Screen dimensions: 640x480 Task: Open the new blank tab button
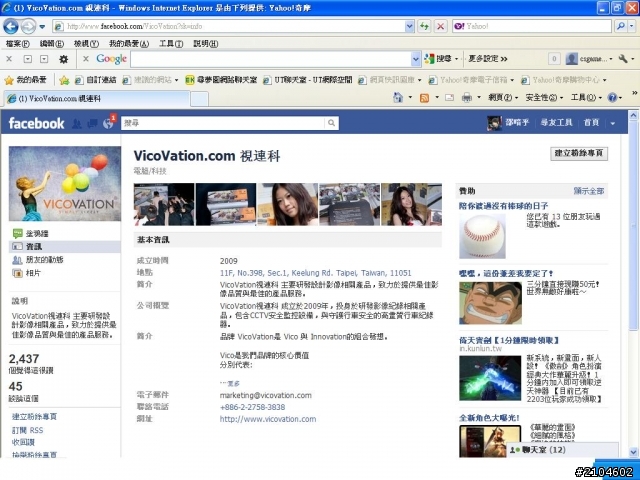[200, 99]
